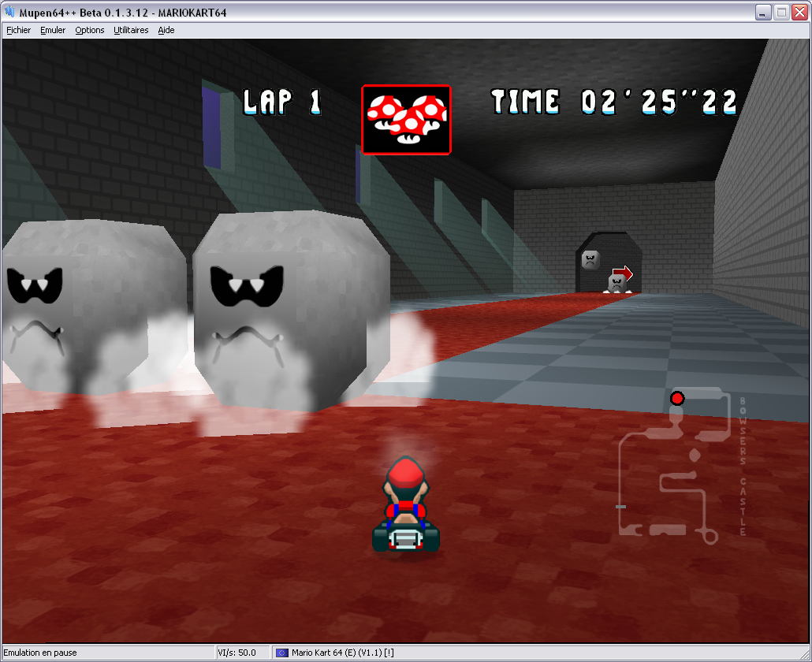Screen dimensions: 812x662
Task: Close the Mupen64++ window
Action: pyautogui.click(x=799, y=12)
